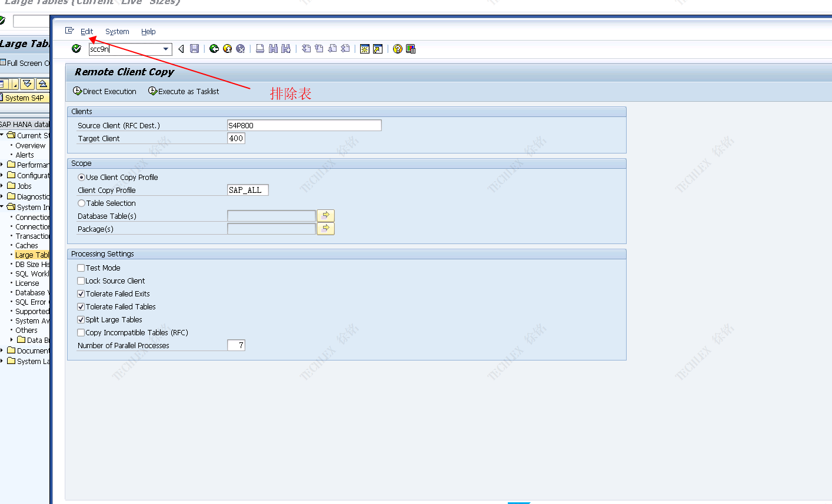Click the green Enter checkmark icon
Screen dimensions: 832x504
[x=76, y=49]
